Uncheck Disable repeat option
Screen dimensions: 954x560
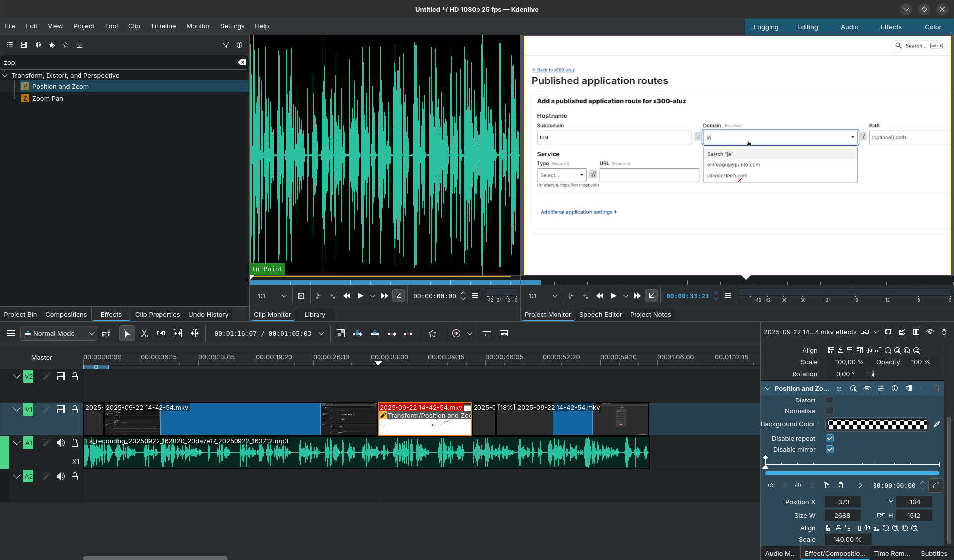830,439
